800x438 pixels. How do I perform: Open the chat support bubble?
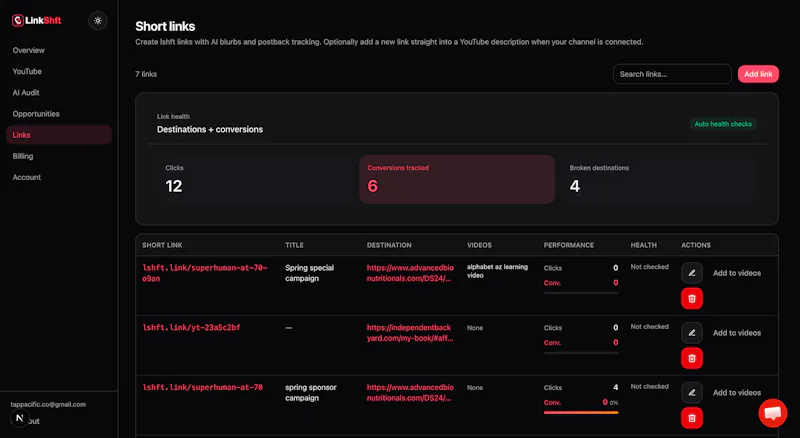772,413
